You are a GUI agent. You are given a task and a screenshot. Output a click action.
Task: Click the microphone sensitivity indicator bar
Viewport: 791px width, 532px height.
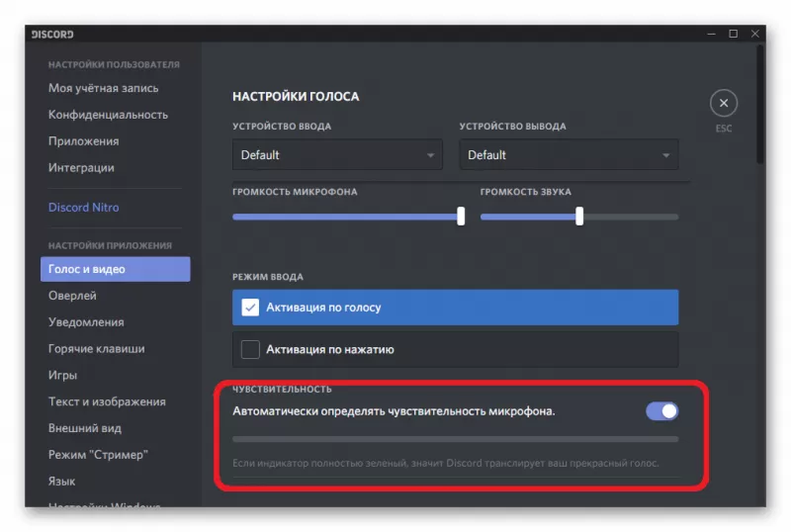pos(455,439)
